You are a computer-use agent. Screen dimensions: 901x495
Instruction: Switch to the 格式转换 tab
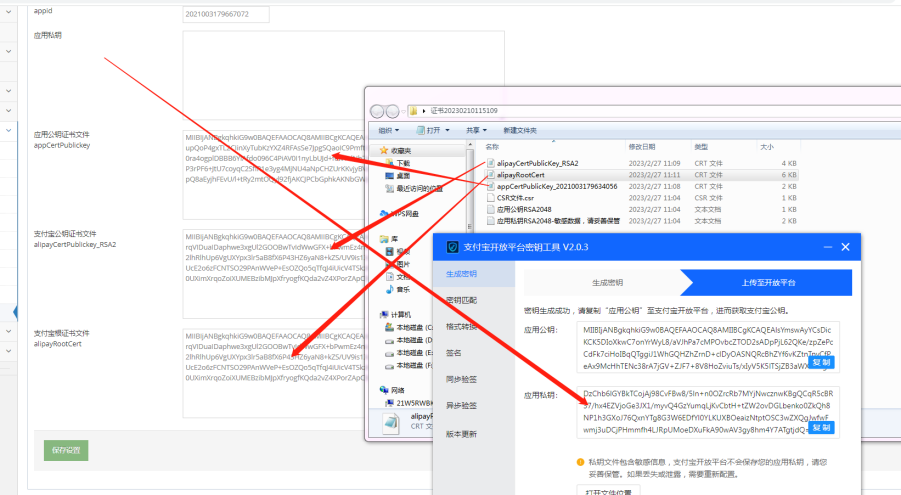click(x=461, y=326)
